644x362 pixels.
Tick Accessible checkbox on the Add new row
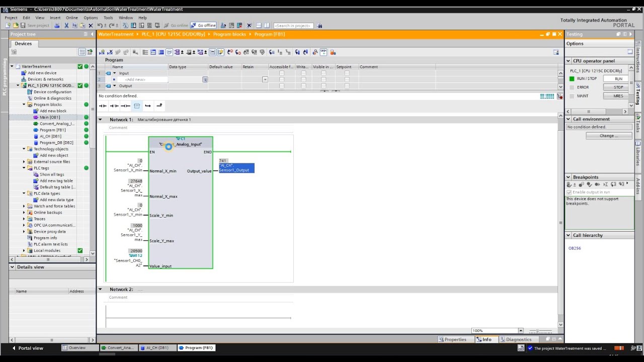[281, 79]
